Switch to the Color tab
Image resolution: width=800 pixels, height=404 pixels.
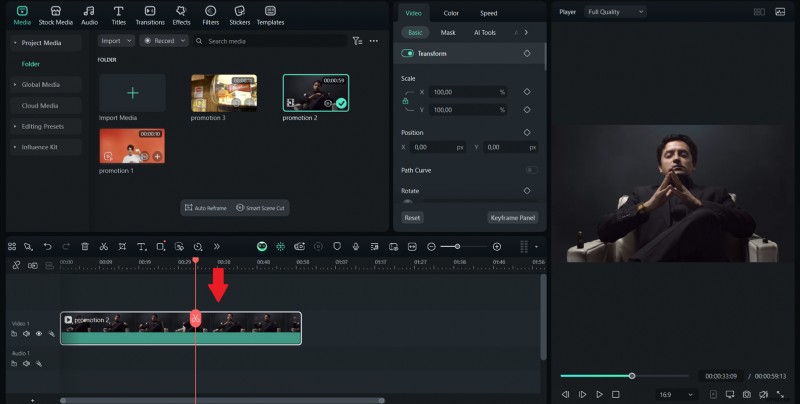click(451, 13)
